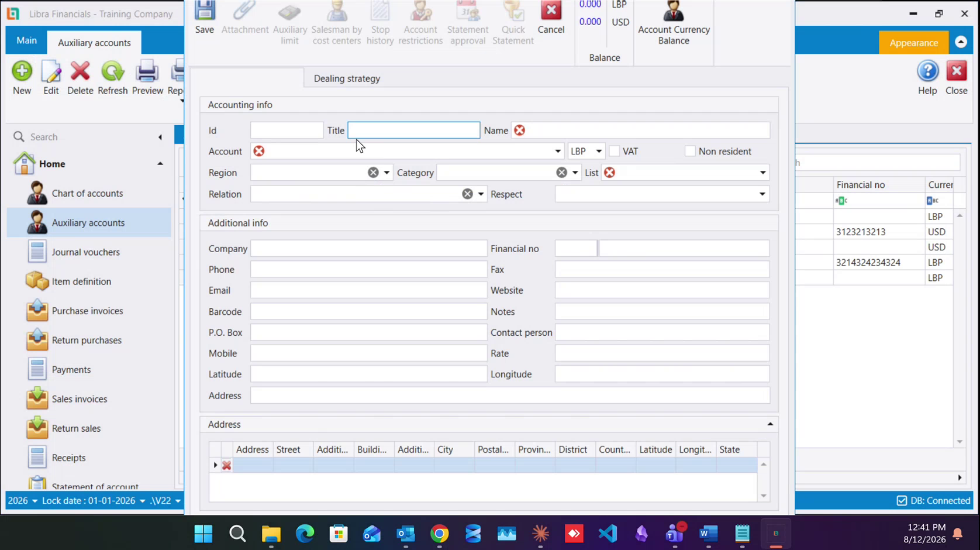The width and height of the screenshot is (980, 550).
Task: Clear the Relation field value
Action: tap(467, 194)
